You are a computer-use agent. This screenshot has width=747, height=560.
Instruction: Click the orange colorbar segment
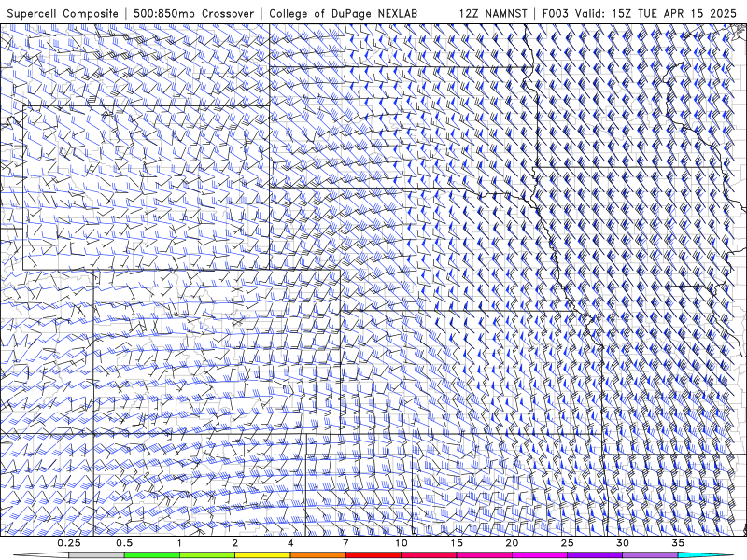(317, 555)
